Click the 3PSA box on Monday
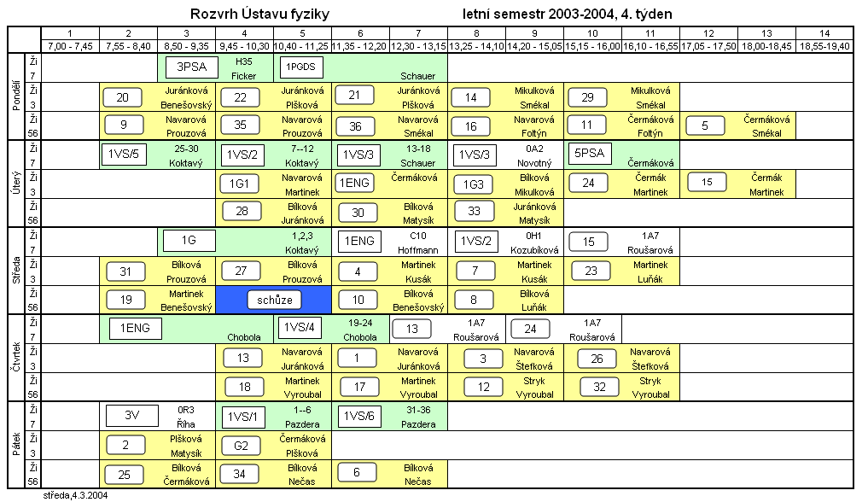This screenshot has width=868, height=502. [188, 67]
